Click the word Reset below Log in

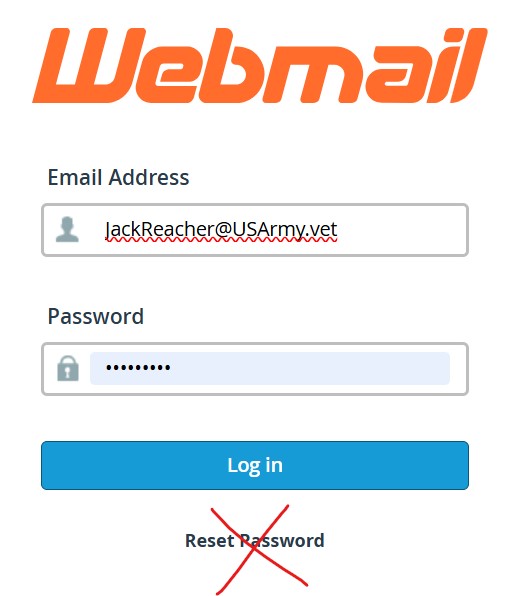[209, 541]
